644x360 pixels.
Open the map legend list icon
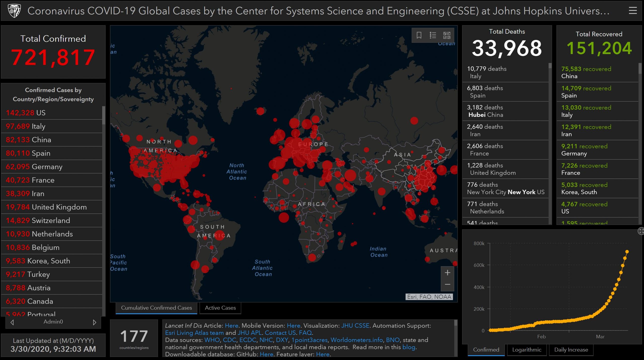tap(433, 35)
